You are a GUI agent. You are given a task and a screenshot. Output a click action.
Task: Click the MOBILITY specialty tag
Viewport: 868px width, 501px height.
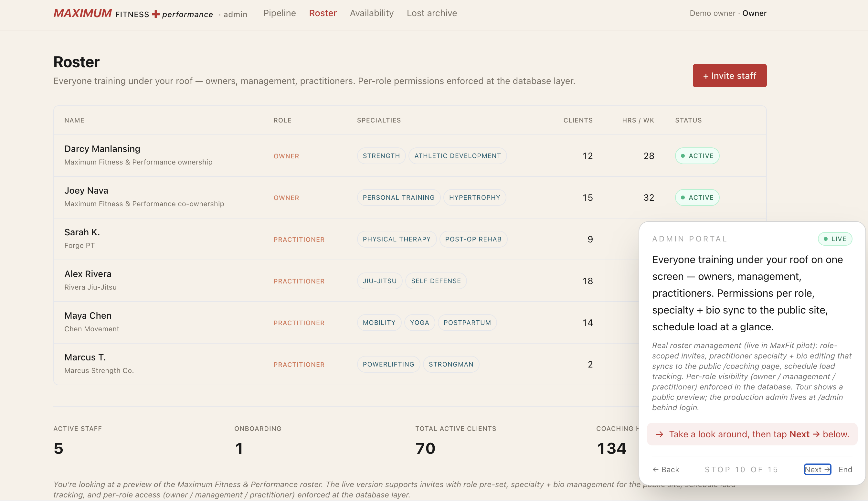pos(379,322)
